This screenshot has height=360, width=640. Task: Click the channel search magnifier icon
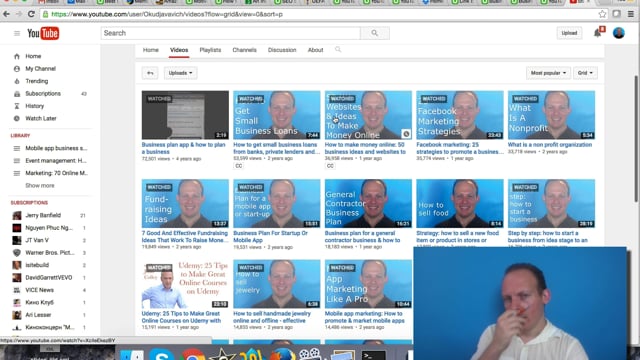(338, 49)
